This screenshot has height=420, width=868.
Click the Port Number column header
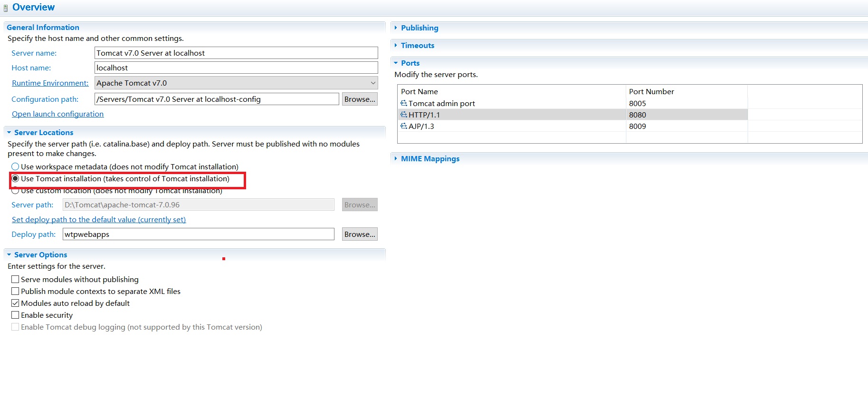[x=687, y=91]
